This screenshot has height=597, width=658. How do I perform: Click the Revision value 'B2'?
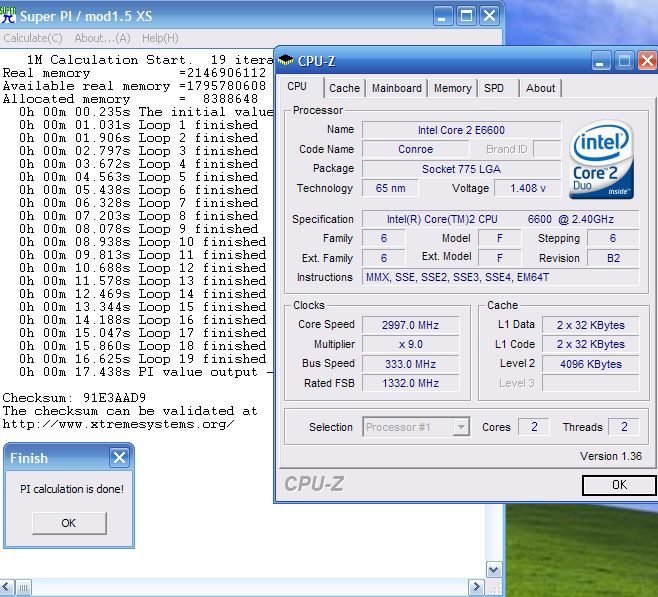point(613,258)
